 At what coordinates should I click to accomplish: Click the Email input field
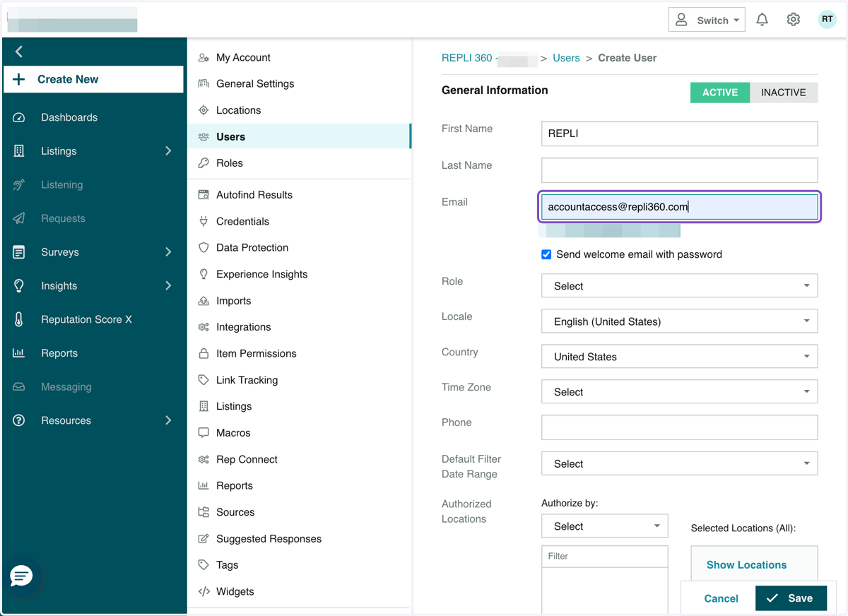point(680,207)
